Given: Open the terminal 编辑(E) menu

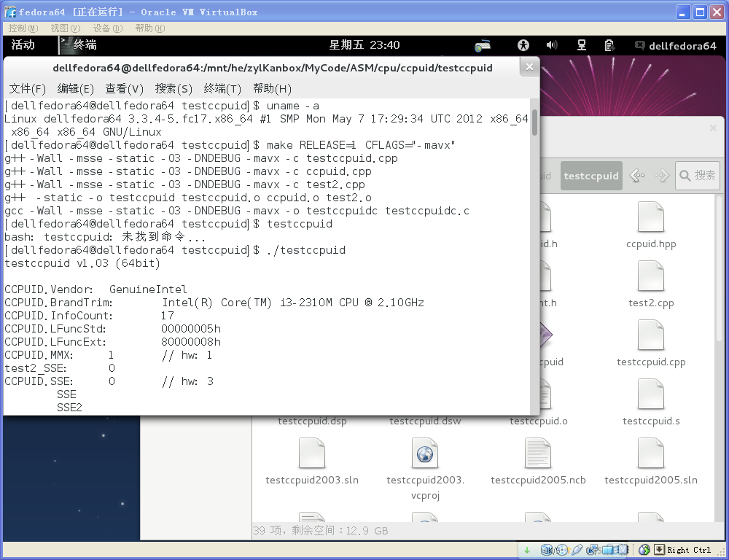Looking at the screenshot, I should click(x=75, y=88).
